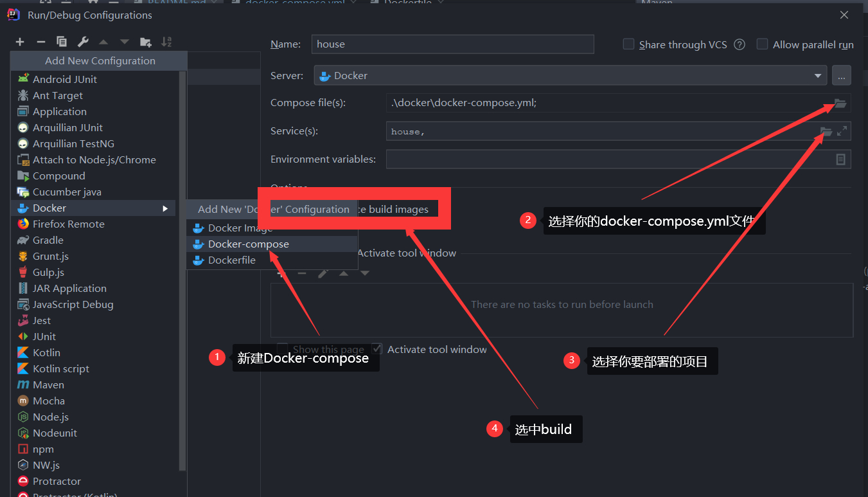Open the Environment variables editor icon
The height and width of the screenshot is (497, 868).
[840, 159]
